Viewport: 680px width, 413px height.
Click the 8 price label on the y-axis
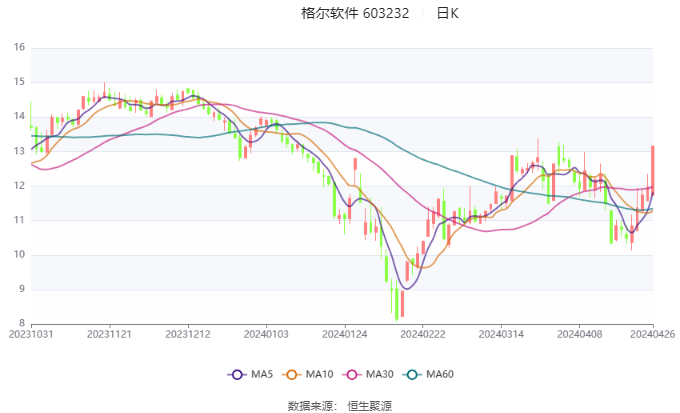[22, 323]
